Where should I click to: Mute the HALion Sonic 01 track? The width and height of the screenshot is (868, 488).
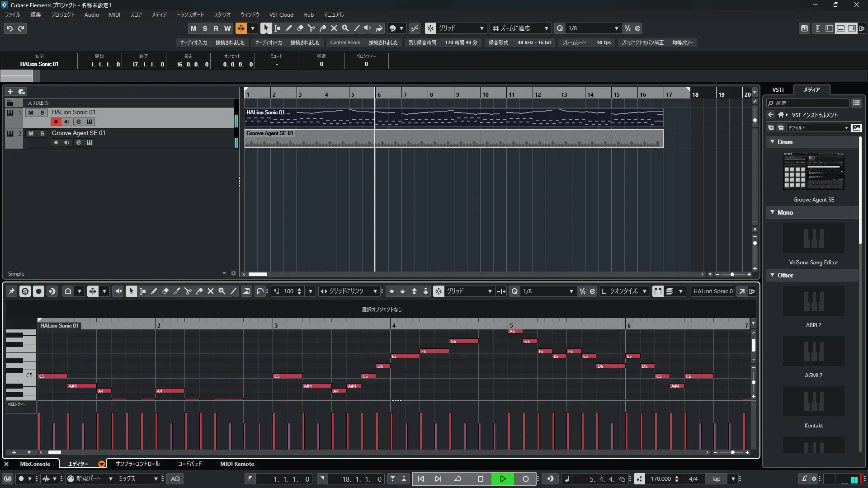(x=31, y=113)
